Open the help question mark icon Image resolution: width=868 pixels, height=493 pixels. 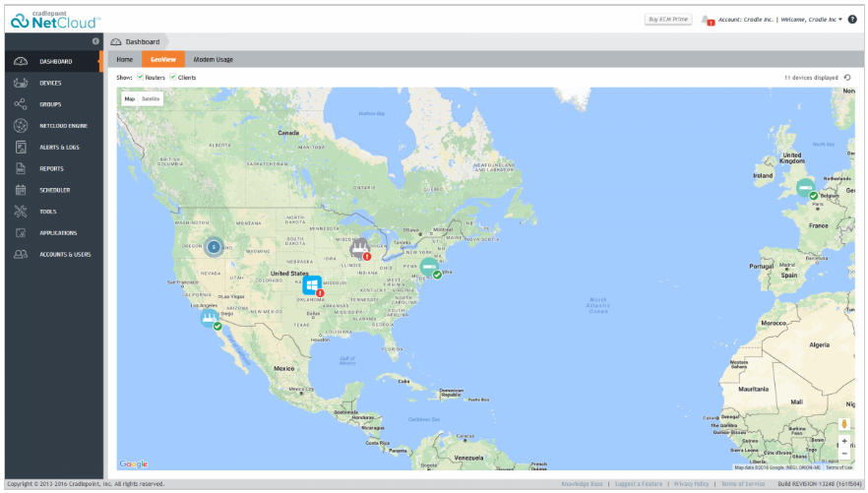(x=852, y=20)
